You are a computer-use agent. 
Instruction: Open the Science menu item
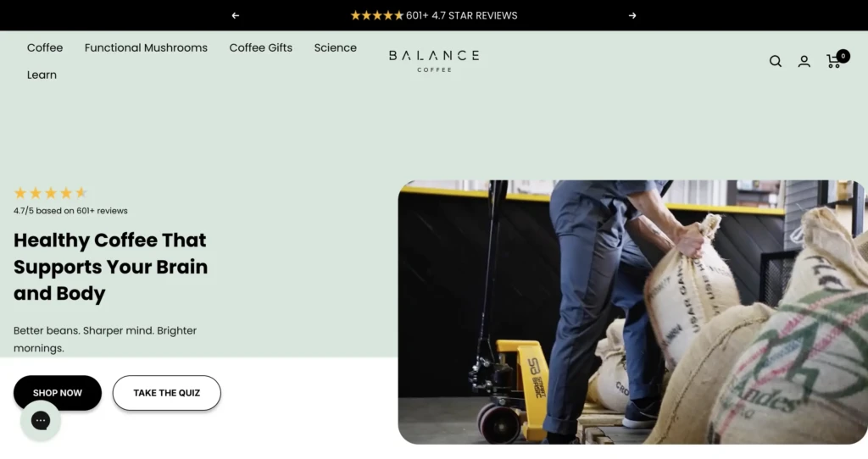(x=336, y=47)
